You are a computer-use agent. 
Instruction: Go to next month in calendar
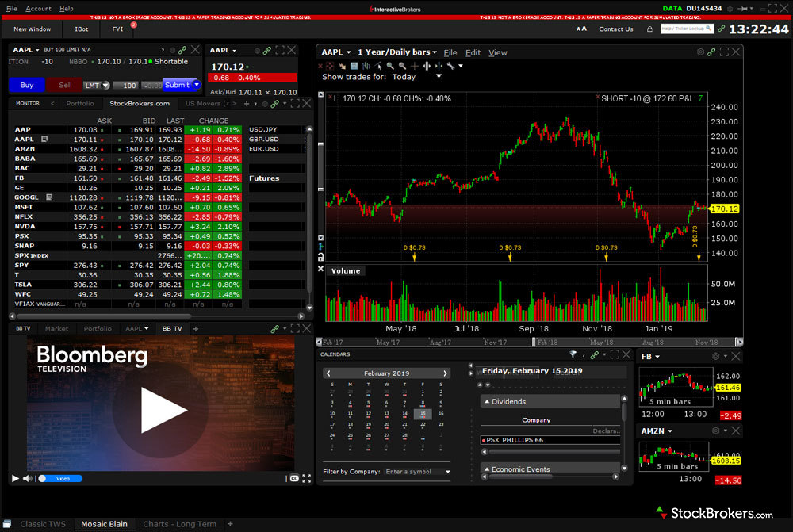(x=445, y=373)
